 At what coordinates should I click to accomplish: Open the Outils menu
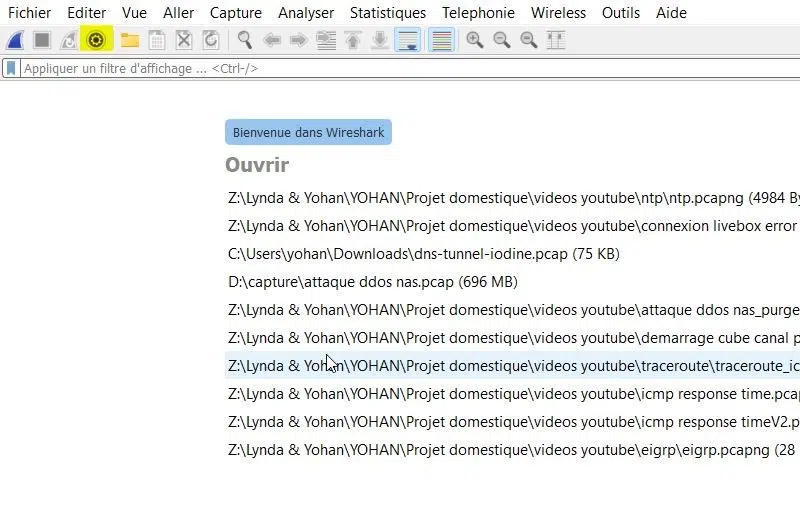[621, 13]
